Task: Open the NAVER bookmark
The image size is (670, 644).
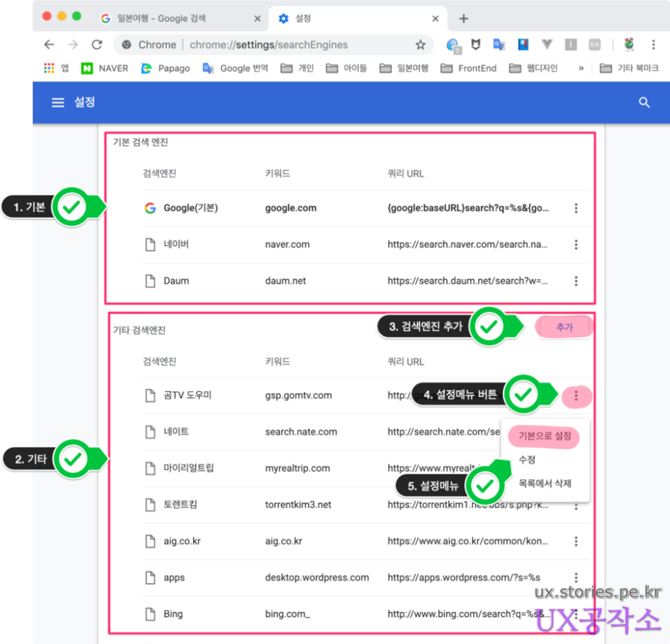Action: tap(105, 68)
